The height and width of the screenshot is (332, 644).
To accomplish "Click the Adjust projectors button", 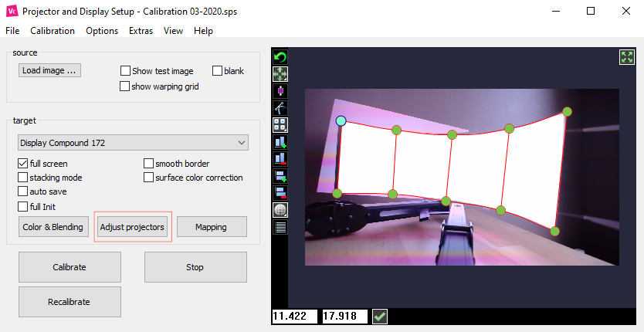I will click(132, 227).
